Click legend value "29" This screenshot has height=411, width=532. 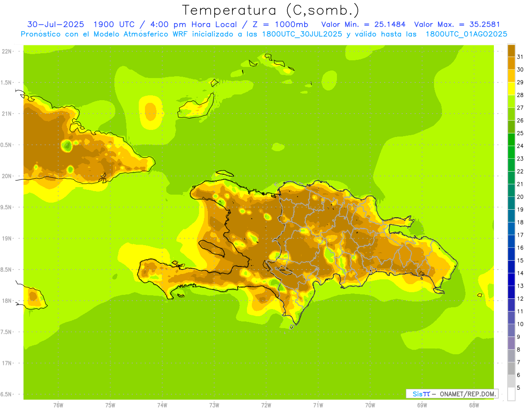520,82
